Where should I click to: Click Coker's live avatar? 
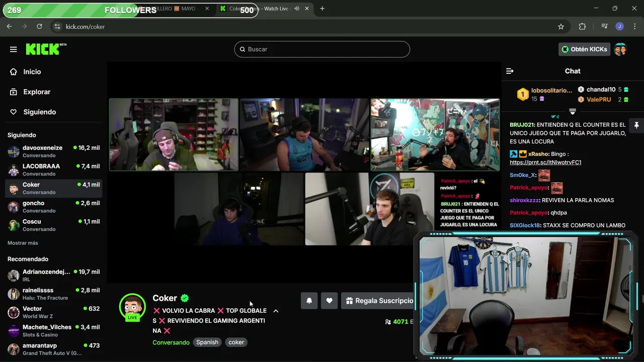tap(132, 307)
